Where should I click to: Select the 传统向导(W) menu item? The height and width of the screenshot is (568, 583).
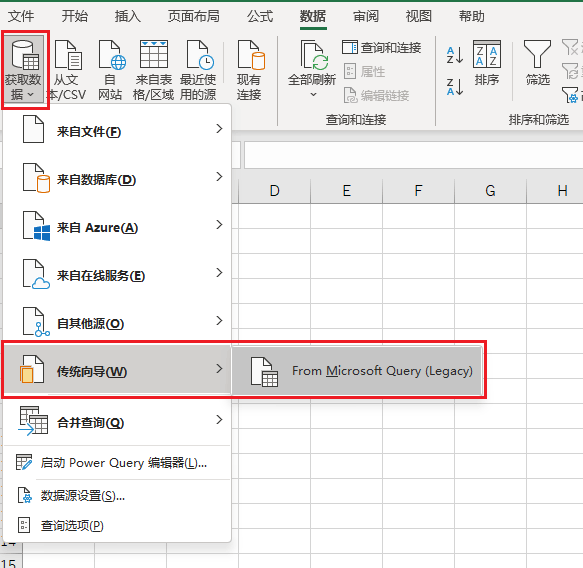[117, 370]
